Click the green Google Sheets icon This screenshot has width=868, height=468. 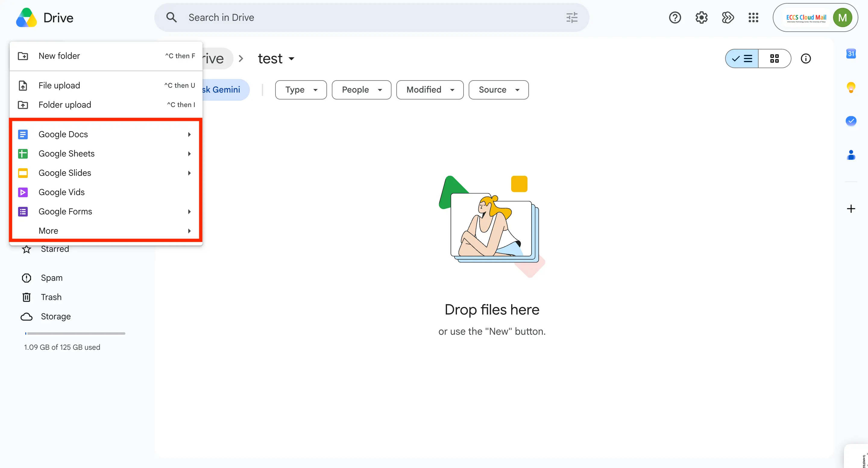23,154
